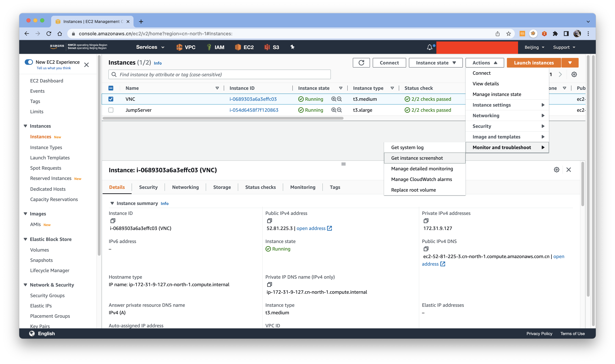Screen dimensions: 615x364
Task: Click the Connect button
Action: coord(389,63)
